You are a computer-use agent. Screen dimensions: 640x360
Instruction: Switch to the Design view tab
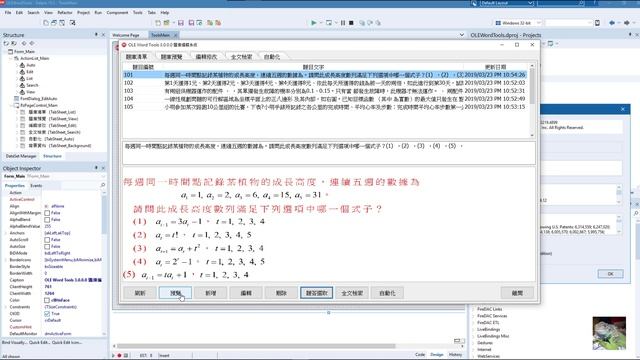pos(437,355)
